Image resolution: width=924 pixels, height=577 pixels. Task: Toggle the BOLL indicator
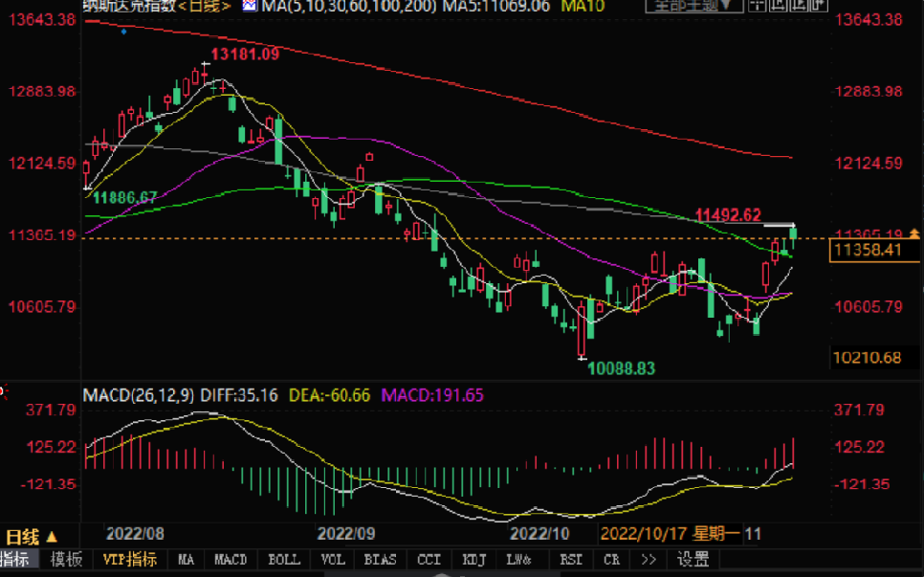(x=283, y=559)
